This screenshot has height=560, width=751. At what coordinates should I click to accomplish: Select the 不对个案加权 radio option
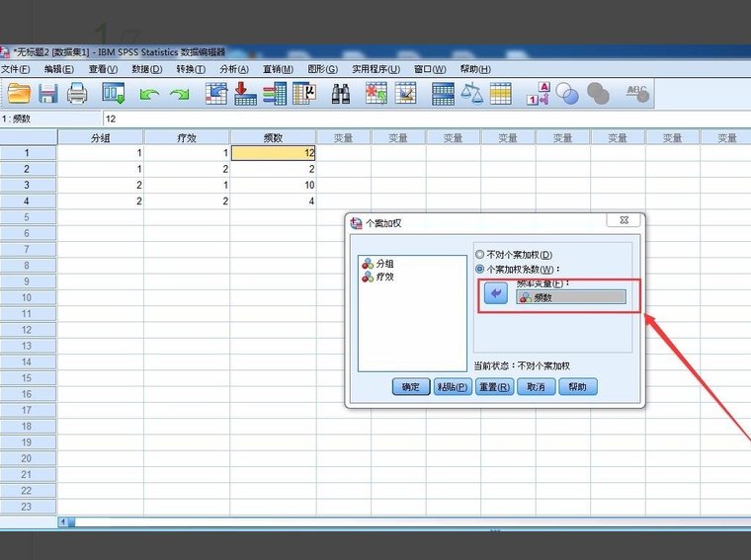(481, 255)
